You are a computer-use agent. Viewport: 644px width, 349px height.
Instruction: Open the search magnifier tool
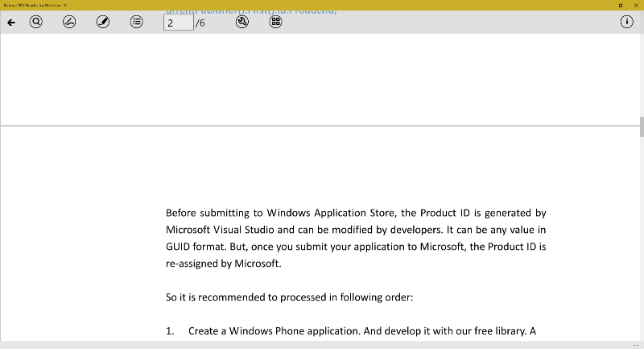coord(36,23)
